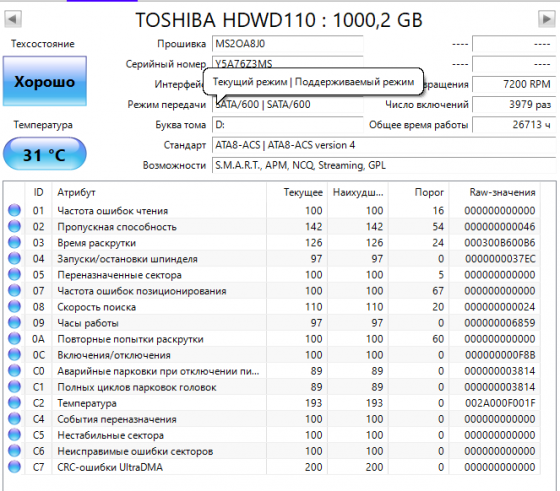The height and width of the screenshot is (491, 560).
Task: Select total working time value 26713 ч
Action: click(x=514, y=125)
